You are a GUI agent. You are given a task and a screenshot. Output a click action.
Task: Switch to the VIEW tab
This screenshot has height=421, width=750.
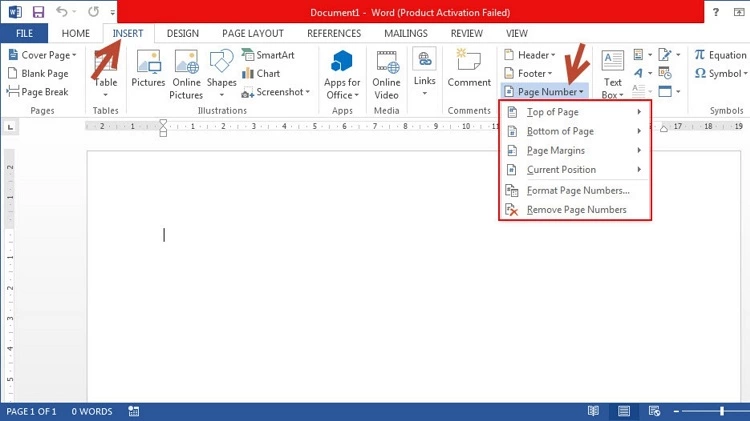(517, 33)
